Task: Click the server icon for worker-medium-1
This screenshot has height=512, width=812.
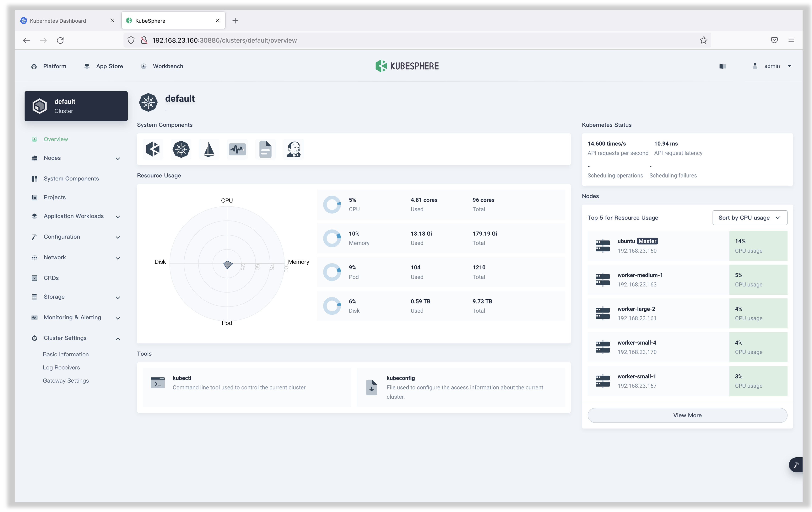Action: (x=602, y=280)
